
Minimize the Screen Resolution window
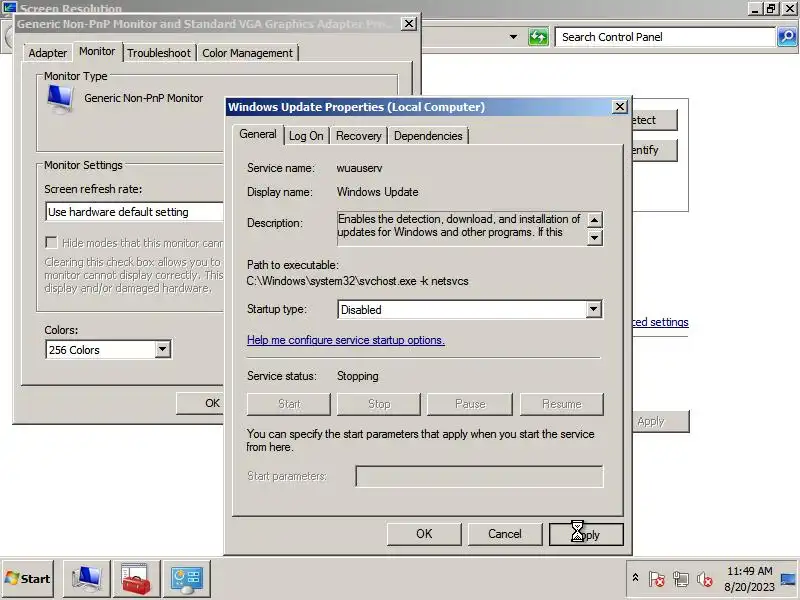[x=756, y=8]
